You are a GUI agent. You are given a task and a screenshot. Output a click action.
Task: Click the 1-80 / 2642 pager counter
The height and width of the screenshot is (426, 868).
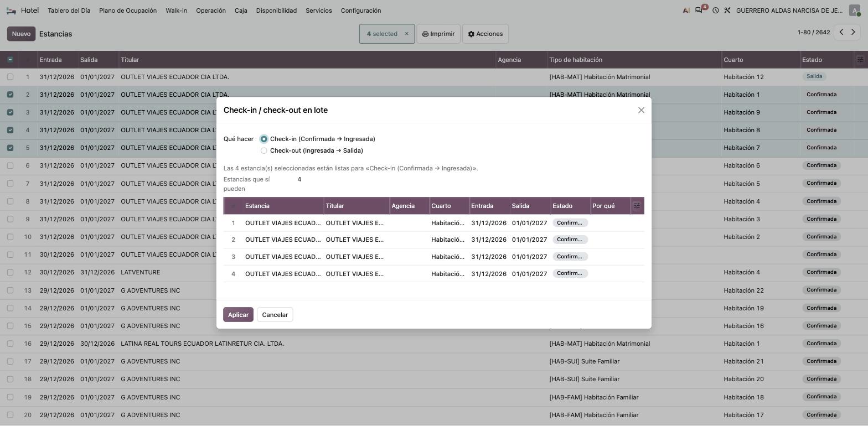814,33
